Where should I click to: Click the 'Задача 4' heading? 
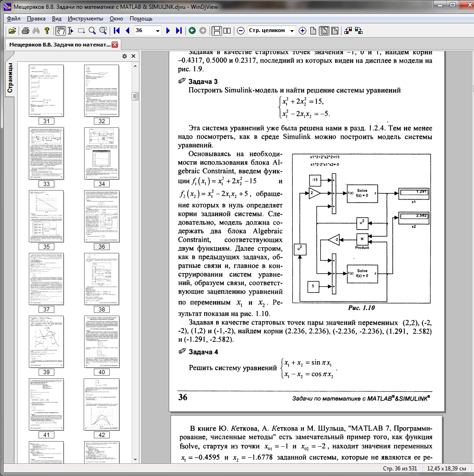204,352
